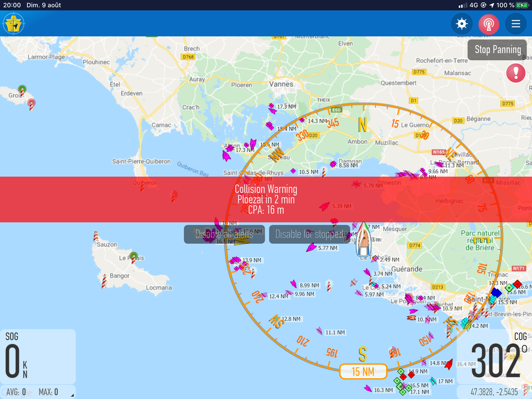Screen dimensions: 532x399
Task: Select the ship labeled 12.4 NM
Action: (263, 295)
